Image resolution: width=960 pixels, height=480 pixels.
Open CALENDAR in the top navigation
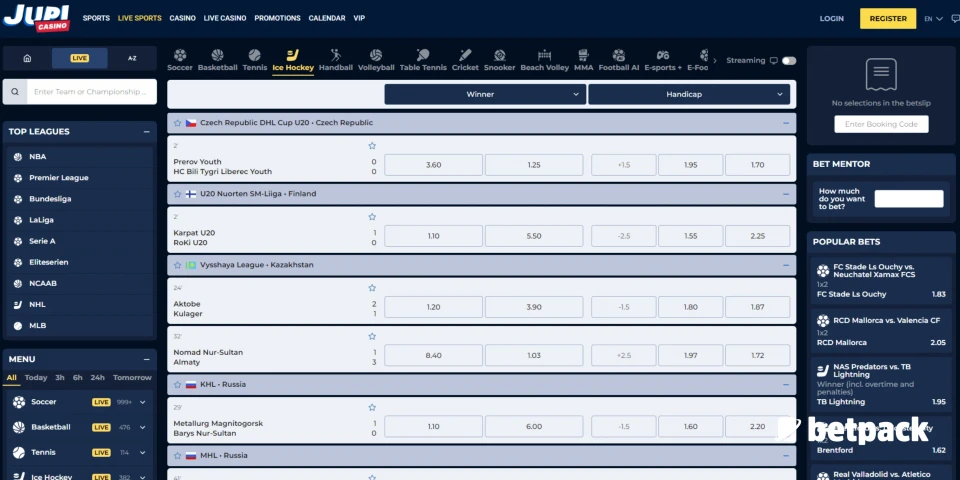tap(327, 18)
